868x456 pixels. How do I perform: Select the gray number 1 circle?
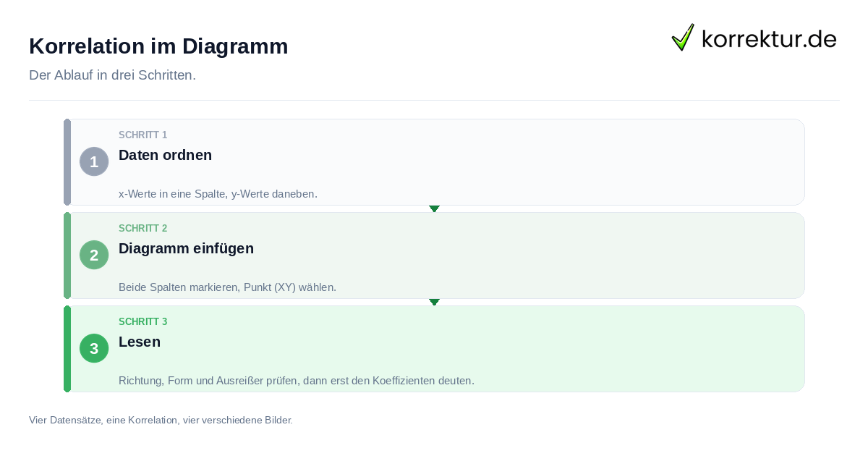94,161
